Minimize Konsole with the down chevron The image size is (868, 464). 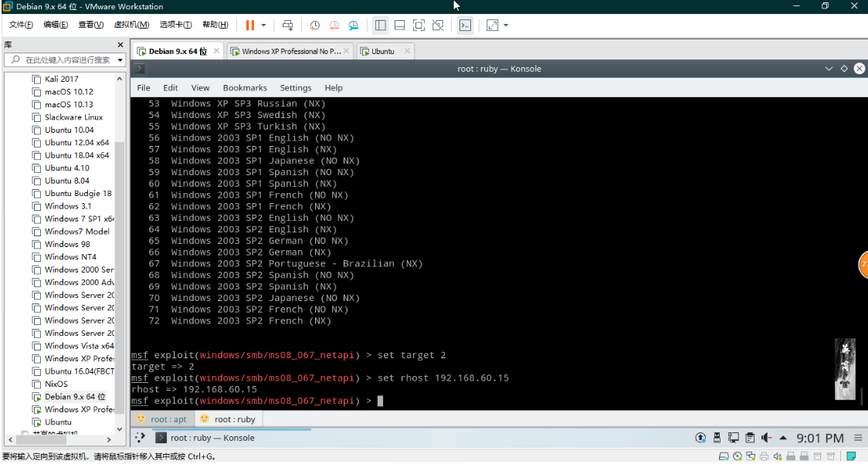[829, 69]
